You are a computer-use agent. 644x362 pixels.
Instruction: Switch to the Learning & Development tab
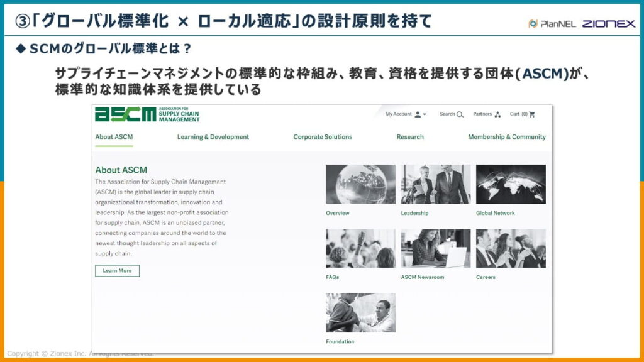213,136
